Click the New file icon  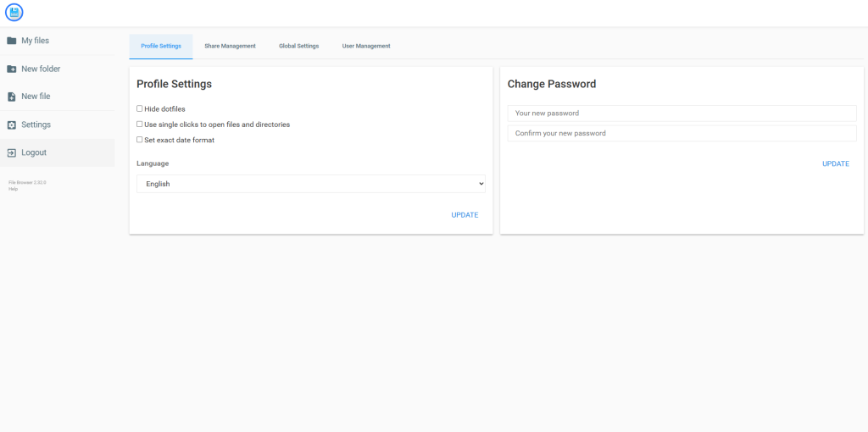click(12, 97)
